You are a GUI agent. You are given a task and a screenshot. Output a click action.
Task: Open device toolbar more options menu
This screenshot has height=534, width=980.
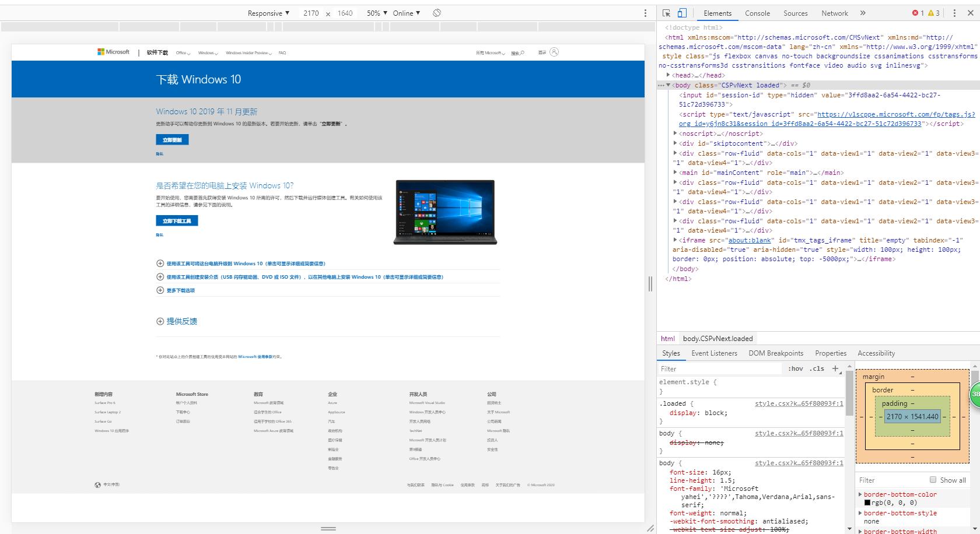click(x=645, y=13)
